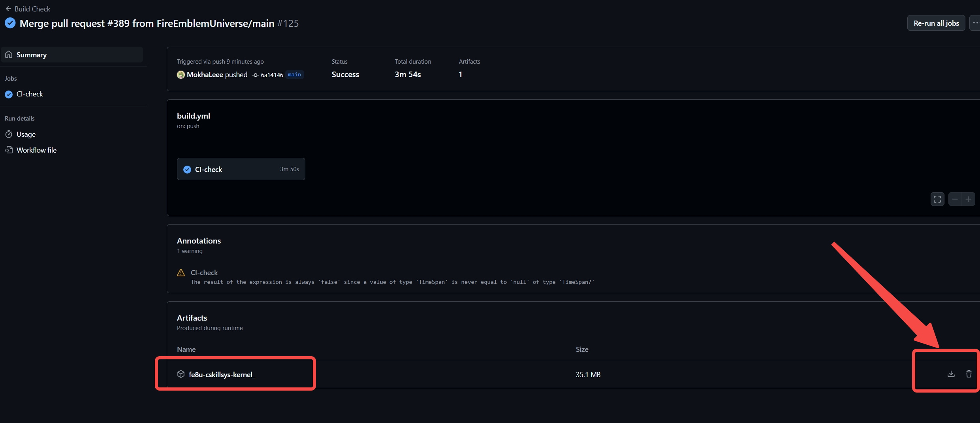Click the main branch label
Image resolution: width=980 pixels, height=423 pixels.
point(294,74)
